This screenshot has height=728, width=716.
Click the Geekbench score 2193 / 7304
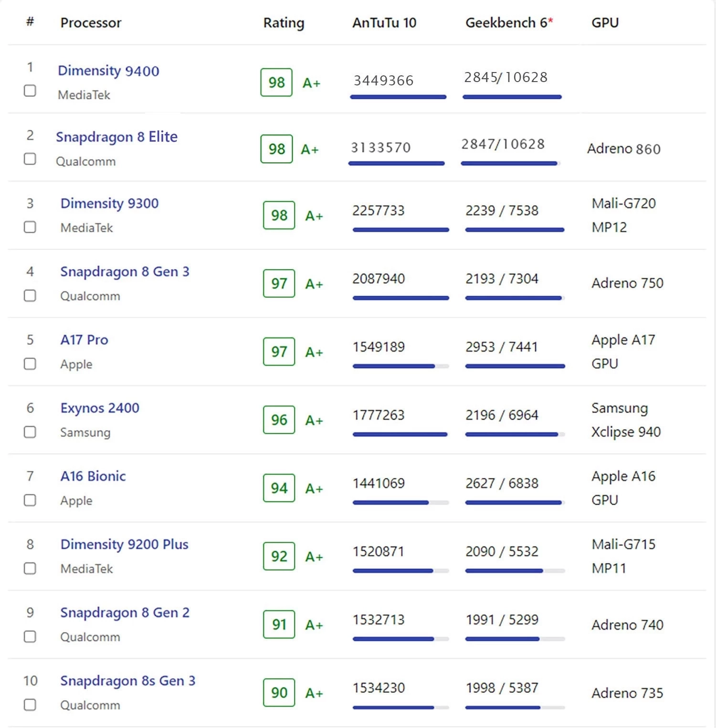click(x=502, y=279)
